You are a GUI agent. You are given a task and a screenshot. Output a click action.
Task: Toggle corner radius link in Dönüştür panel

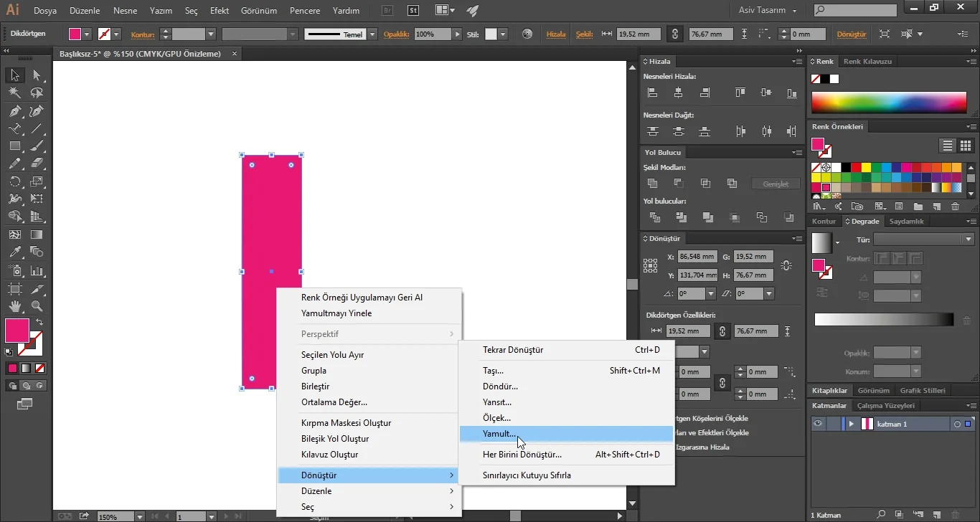722,383
